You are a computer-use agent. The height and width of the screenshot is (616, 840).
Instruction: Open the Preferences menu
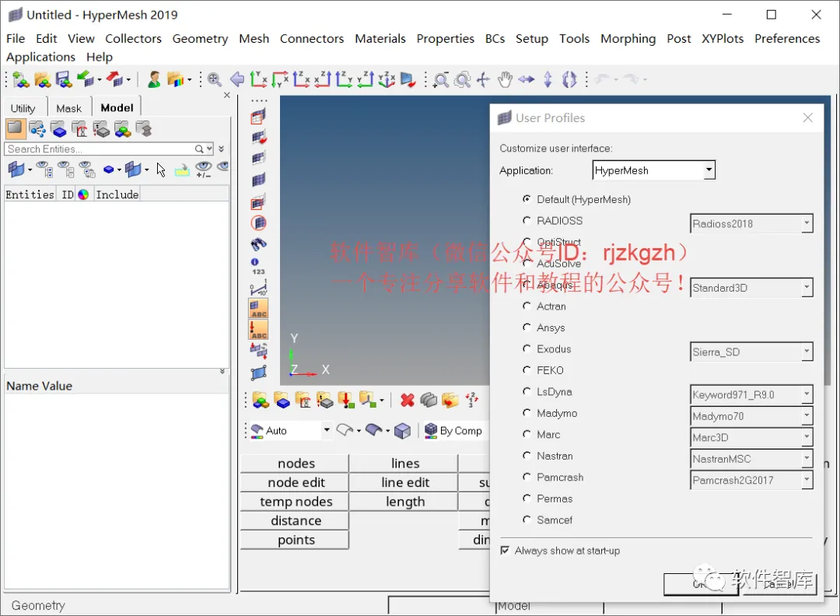coord(787,39)
